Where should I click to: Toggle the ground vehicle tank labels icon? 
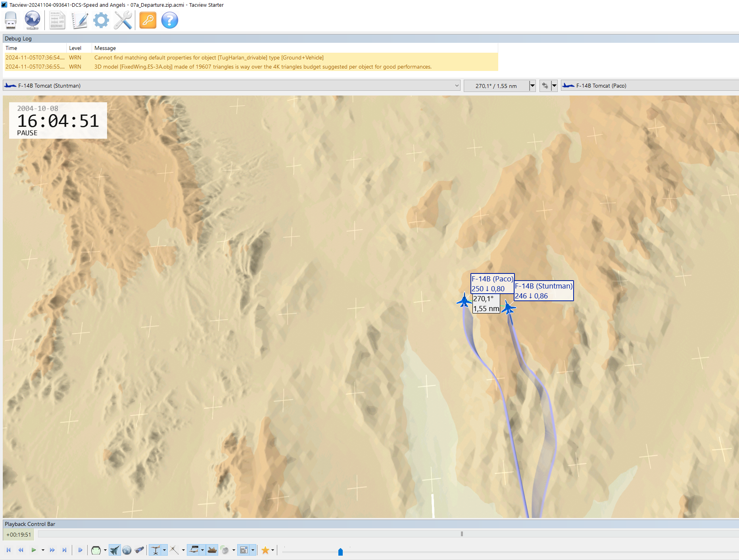point(212,550)
